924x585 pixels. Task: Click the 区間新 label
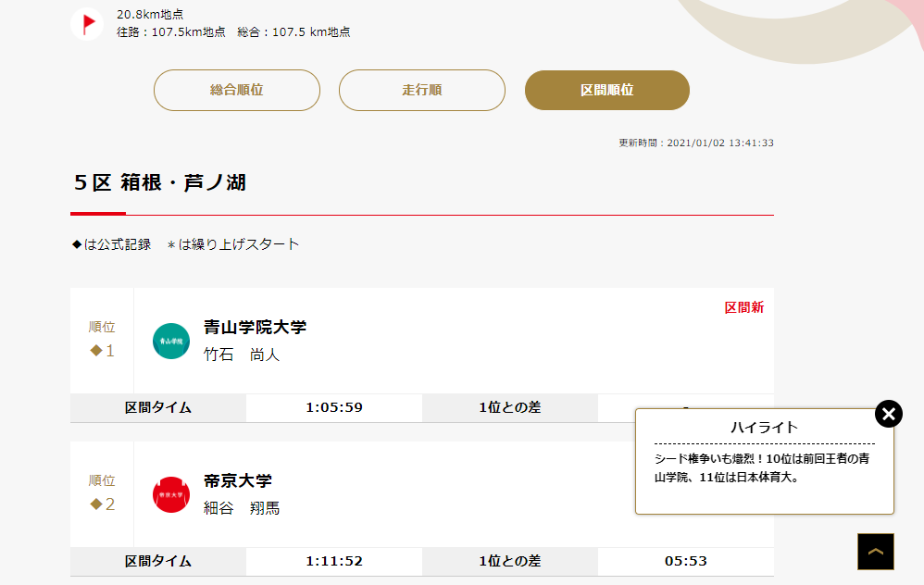(744, 307)
